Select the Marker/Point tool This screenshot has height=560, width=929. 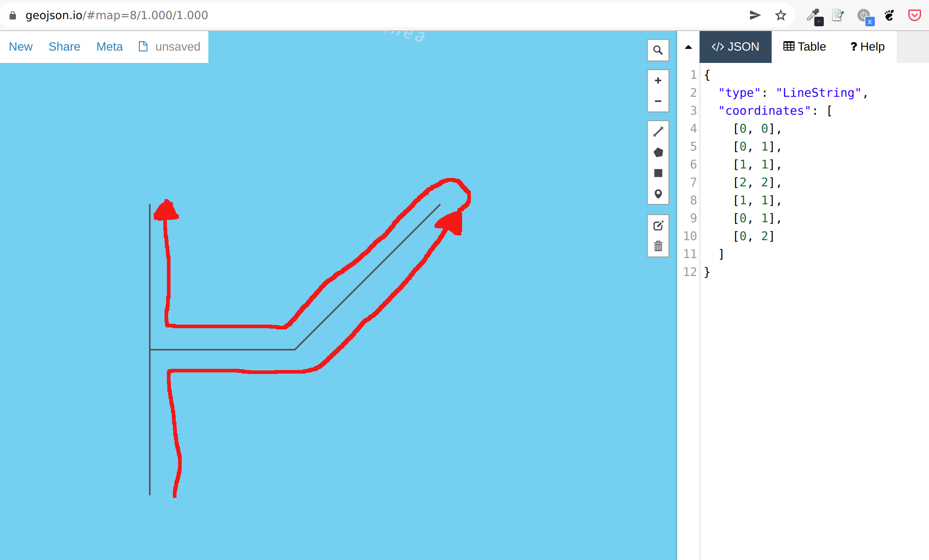click(658, 194)
